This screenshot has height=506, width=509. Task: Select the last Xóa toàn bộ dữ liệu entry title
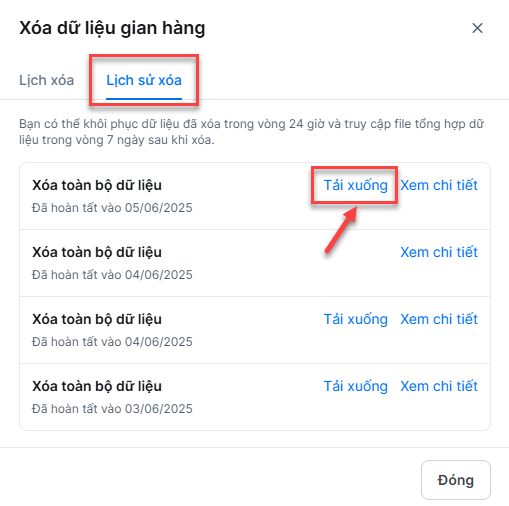coord(97,386)
